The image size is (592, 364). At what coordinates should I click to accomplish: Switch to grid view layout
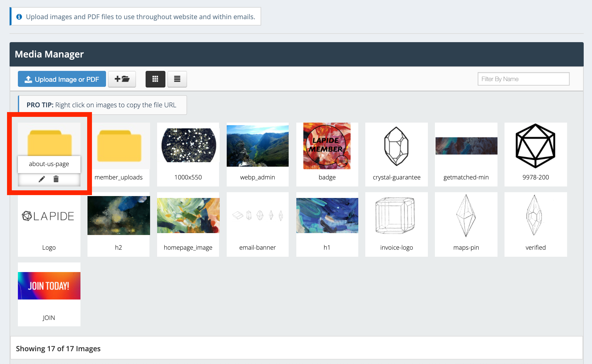coord(156,79)
